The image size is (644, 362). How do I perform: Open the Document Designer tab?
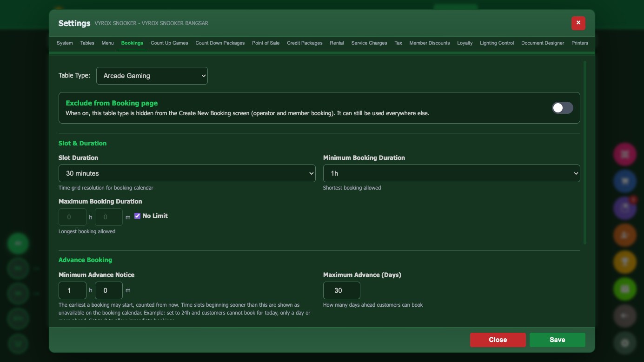[542, 43]
